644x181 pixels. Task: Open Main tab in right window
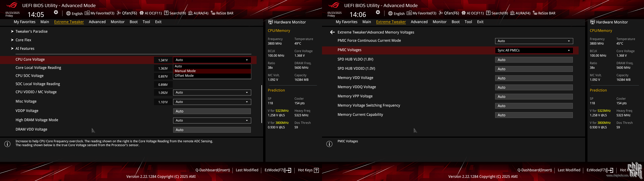pyautogui.click(x=367, y=22)
